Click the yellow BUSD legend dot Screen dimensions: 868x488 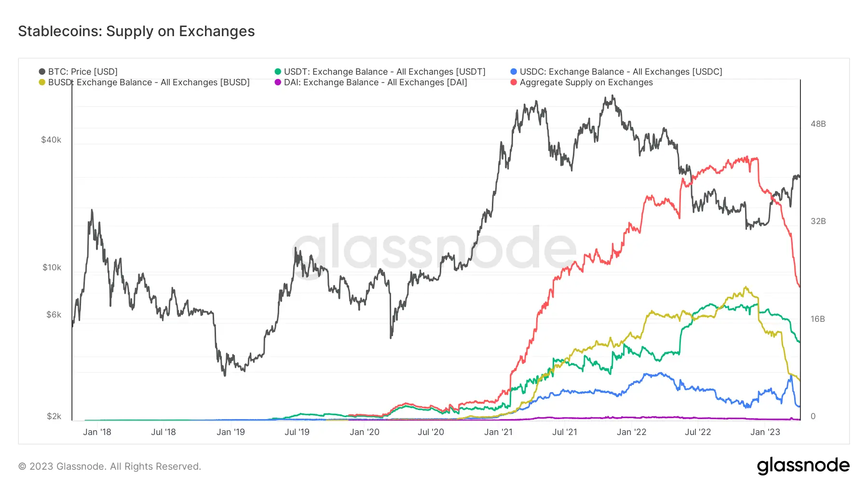(42, 82)
